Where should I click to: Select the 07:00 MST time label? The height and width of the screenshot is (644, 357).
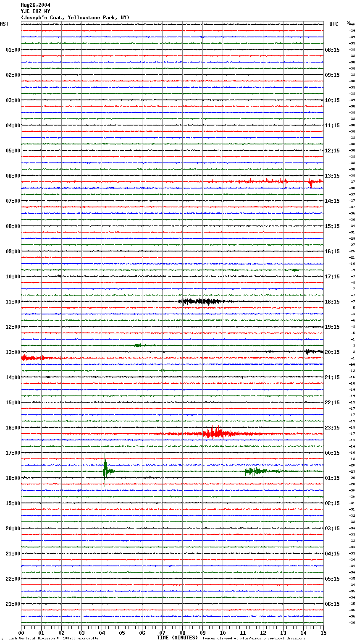(13, 201)
